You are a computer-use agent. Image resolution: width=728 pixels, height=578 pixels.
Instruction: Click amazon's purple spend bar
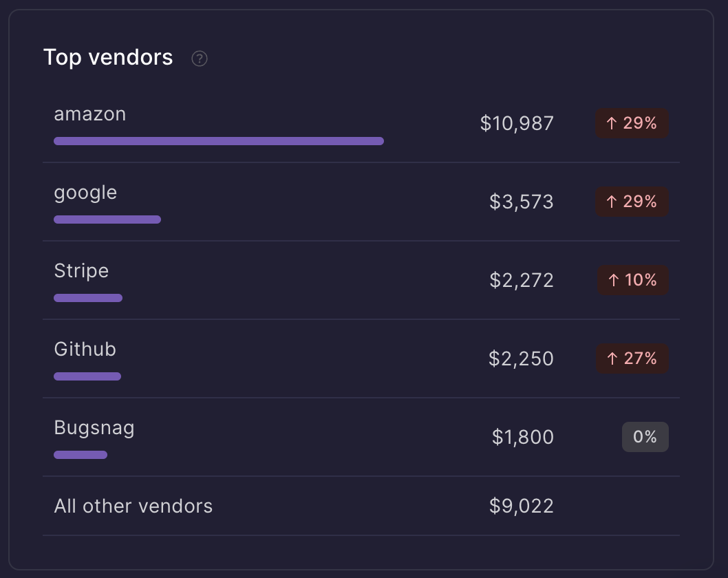219,141
